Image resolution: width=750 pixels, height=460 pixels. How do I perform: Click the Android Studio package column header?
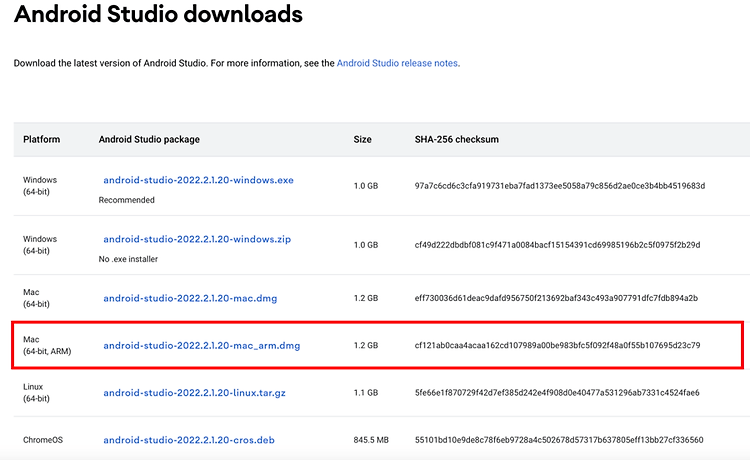149,139
